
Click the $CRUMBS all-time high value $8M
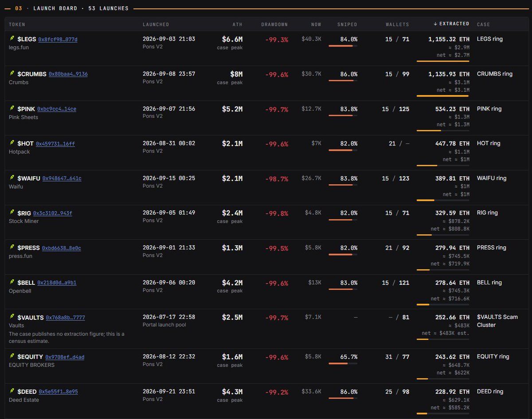click(x=236, y=74)
